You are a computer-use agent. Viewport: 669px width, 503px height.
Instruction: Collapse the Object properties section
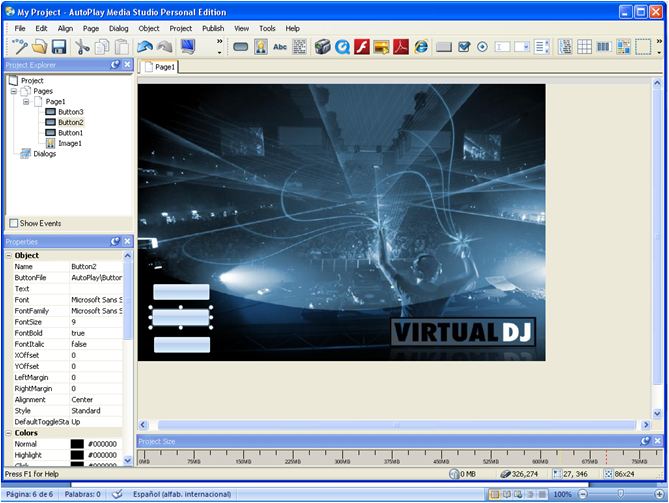point(9,256)
